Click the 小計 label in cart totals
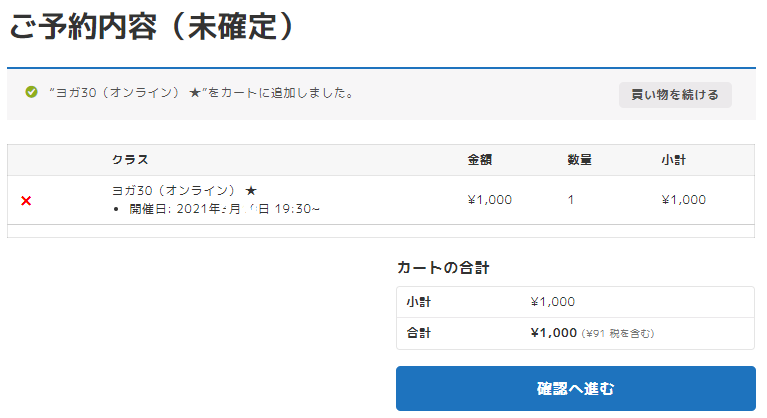The height and width of the screenshot is (418, 767). 418,302
